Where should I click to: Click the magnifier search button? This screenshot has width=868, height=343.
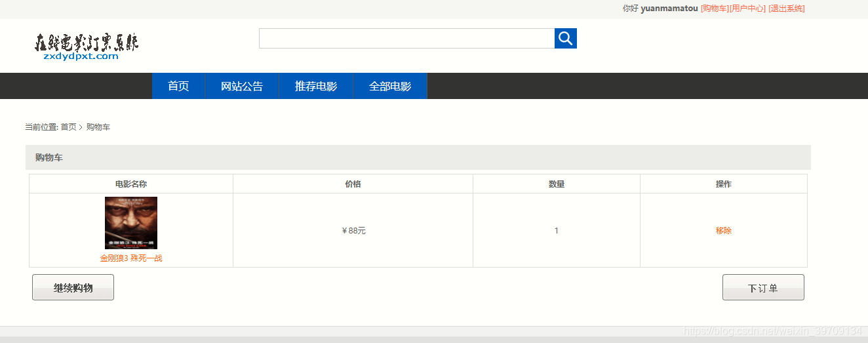coord(565,38)
